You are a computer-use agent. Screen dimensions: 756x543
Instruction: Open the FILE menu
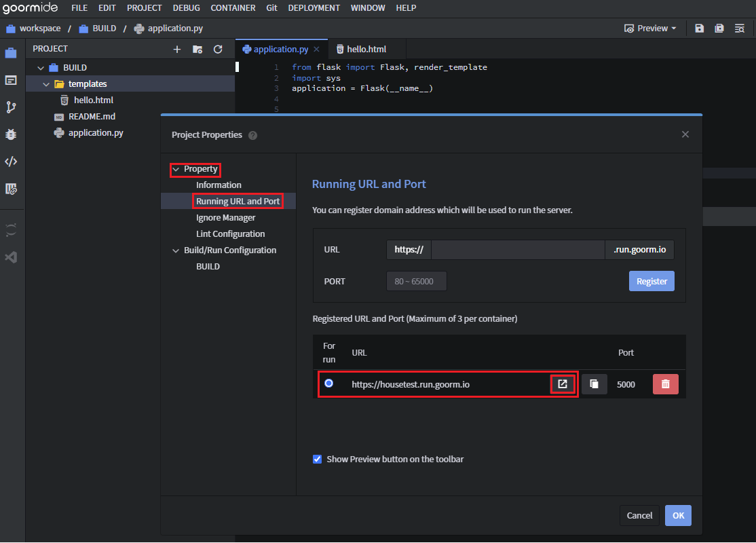tap(79, 7)
